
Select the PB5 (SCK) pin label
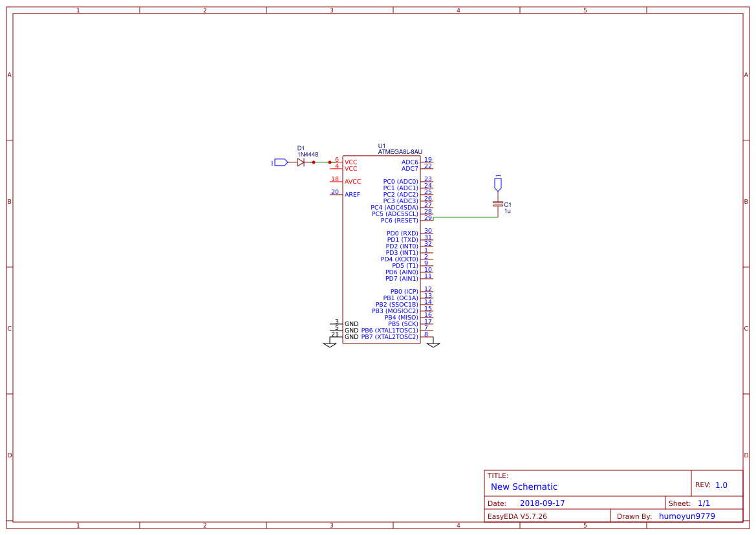tap(405, 323)
